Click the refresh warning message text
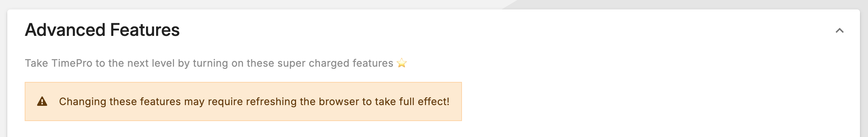 [254, 101]
